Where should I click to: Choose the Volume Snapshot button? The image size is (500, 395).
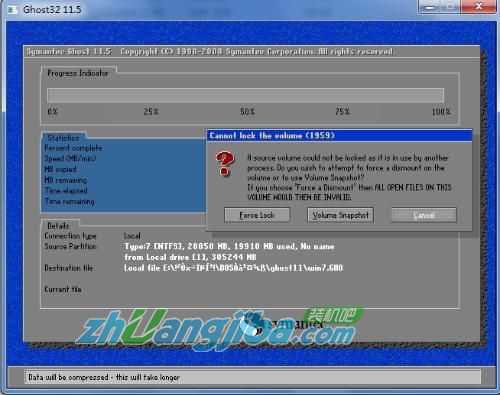click(340, 215)
